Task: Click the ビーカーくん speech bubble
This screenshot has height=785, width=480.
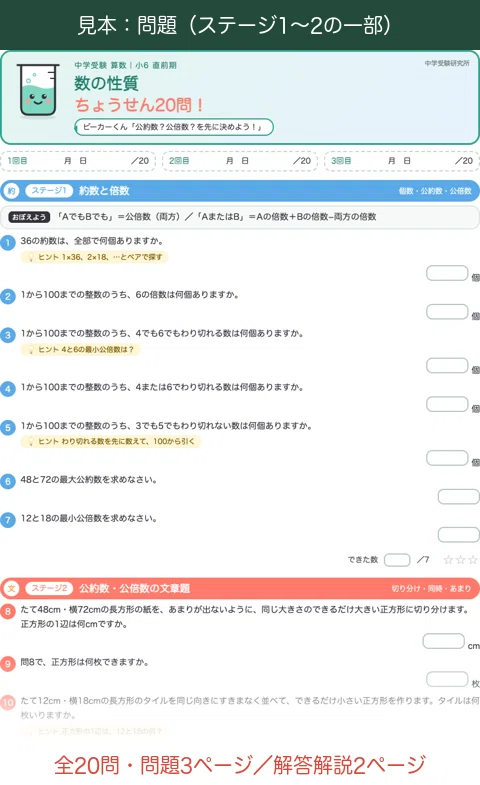Action: [x=174, y=127]
